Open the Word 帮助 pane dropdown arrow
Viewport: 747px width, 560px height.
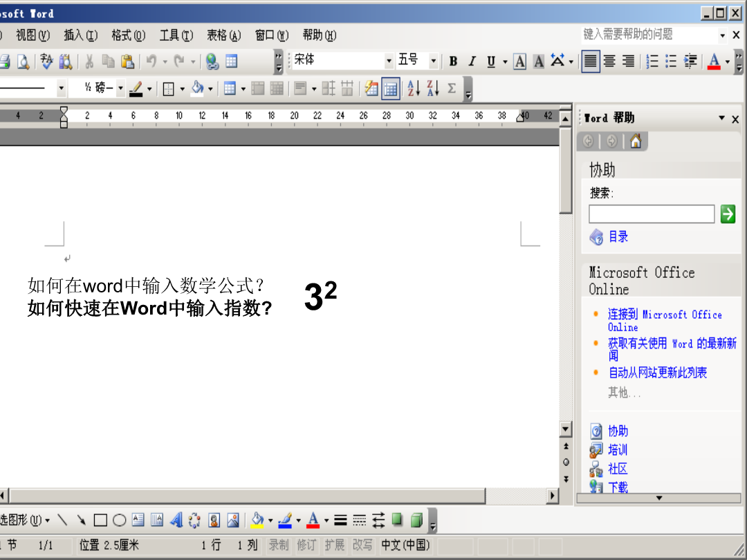point(721,118)
